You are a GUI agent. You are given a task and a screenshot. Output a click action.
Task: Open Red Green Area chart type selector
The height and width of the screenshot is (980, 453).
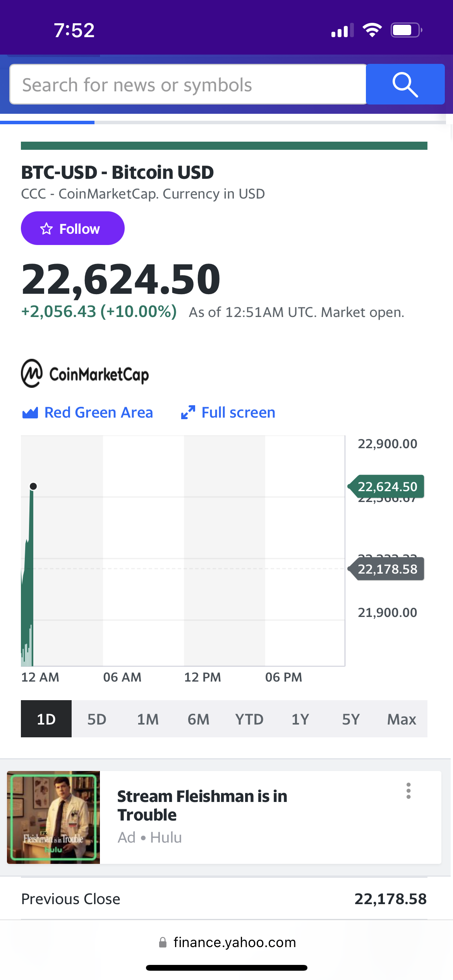tap(98, 413)
